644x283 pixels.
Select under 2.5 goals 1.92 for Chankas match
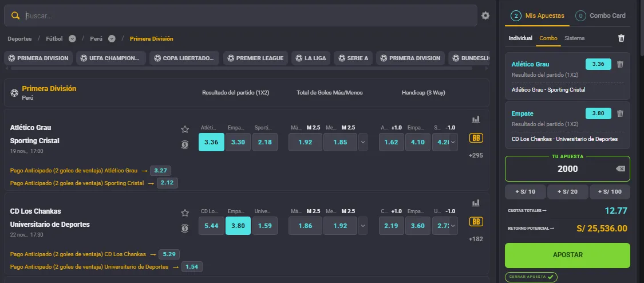[340, 226]
